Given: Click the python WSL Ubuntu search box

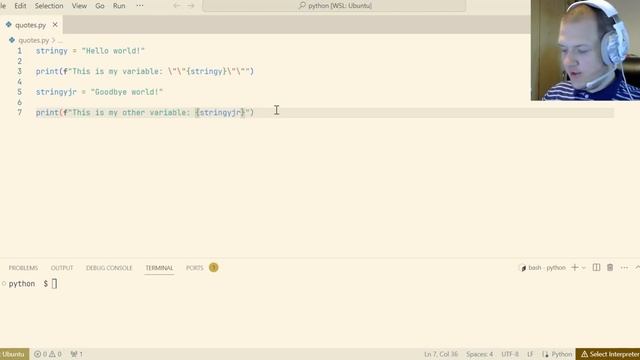Looking at the screenshot, I should point(334,6).
